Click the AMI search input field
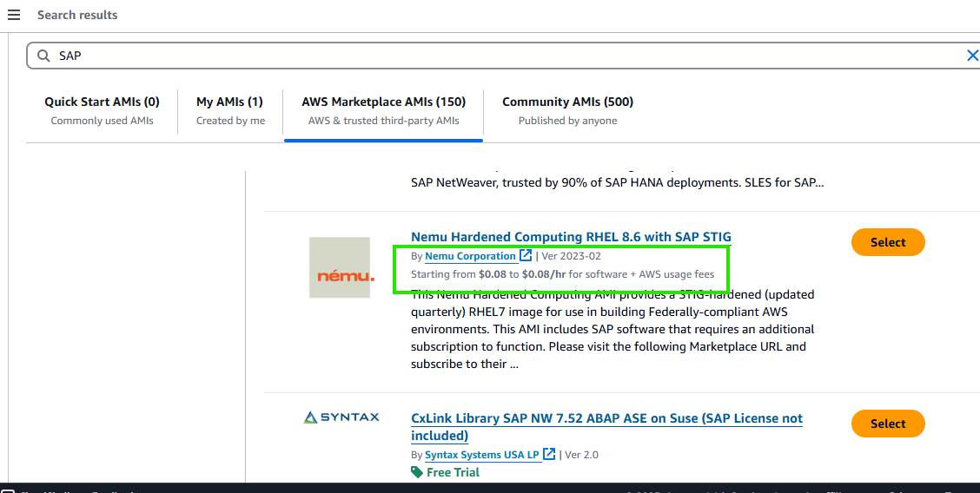Viewport: 980px width, 493px height. click(x=504, y=56)
